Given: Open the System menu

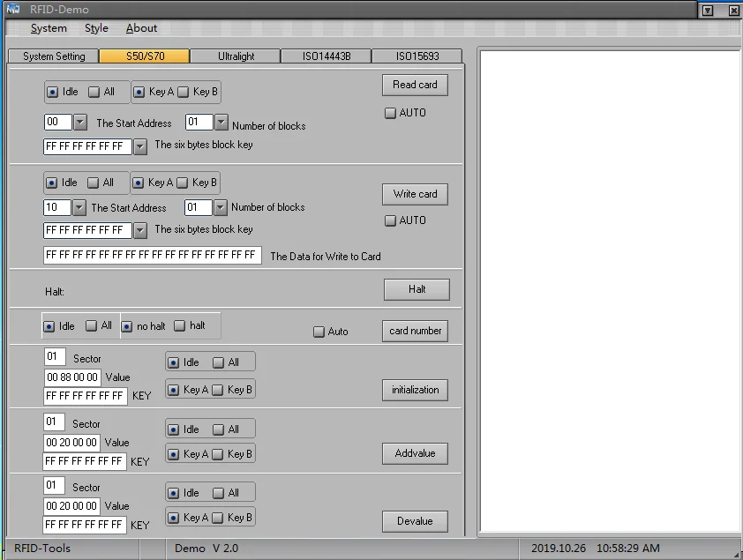Looking at the screenshot, I should (x=49, y=28).
